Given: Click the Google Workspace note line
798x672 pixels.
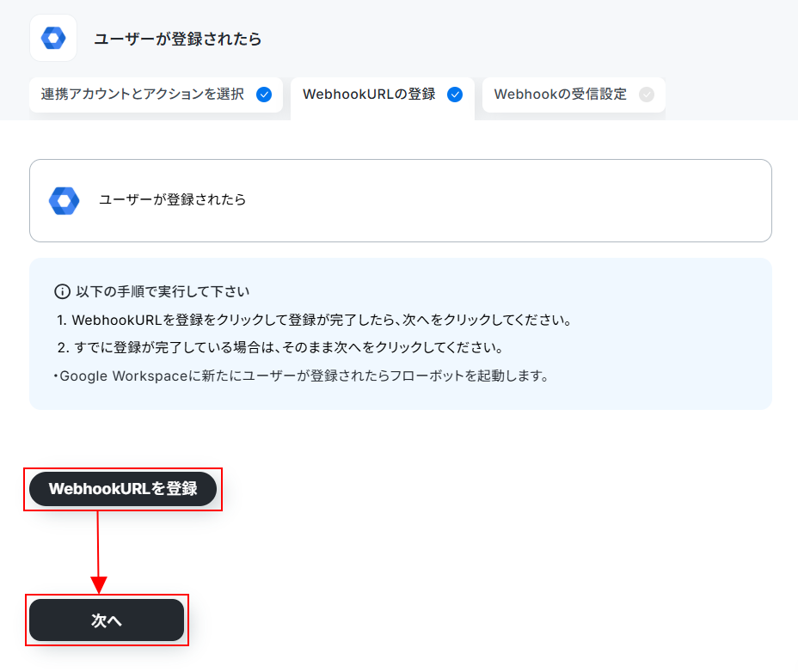Looking at the screenshot, I should [x=301, y=376].
